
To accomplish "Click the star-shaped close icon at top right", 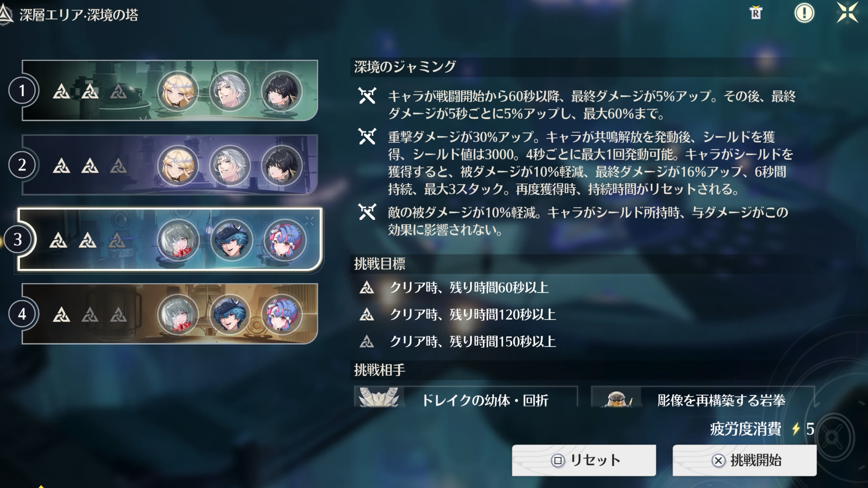I will click(x=847, y=13).
